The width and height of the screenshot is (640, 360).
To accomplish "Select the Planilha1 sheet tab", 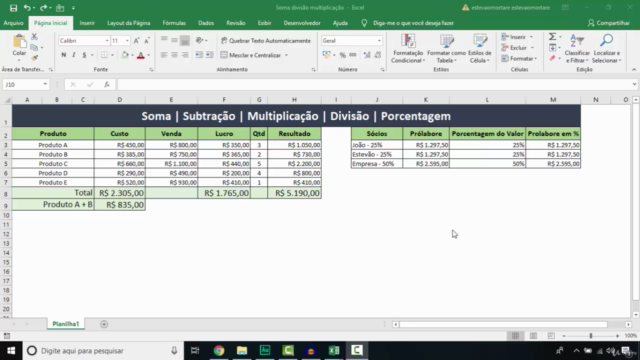I will (x=66, y=324).
